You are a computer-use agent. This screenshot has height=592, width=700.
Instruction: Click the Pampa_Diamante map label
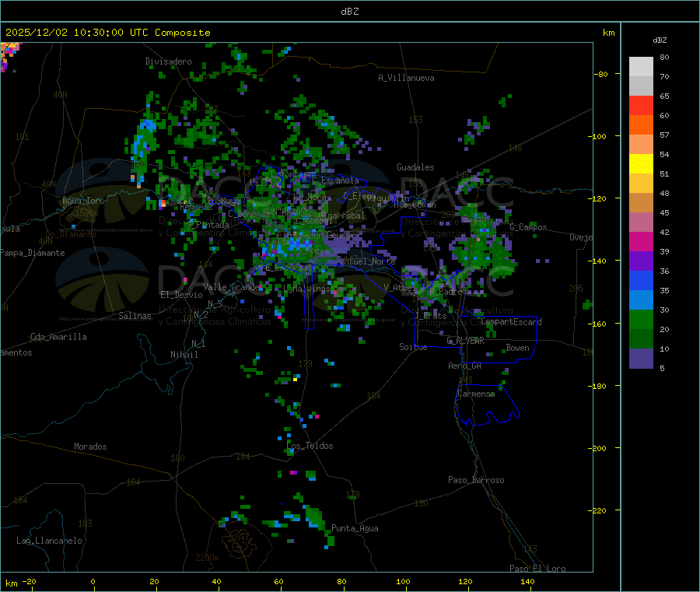pyautogui.click(x=33, y=253)
